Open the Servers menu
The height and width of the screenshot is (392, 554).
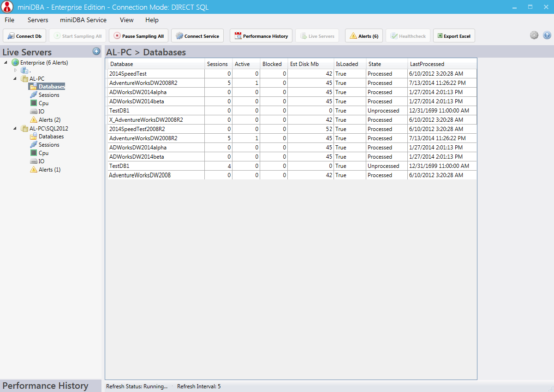click(x=38, y=20)
